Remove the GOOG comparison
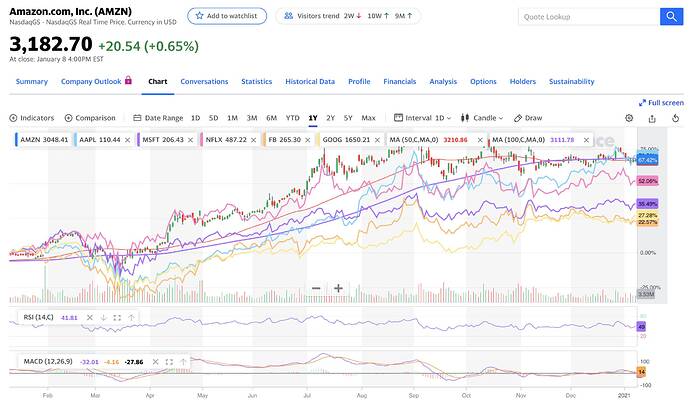Screen dimensions: 690x404 [x=377, y=140]
